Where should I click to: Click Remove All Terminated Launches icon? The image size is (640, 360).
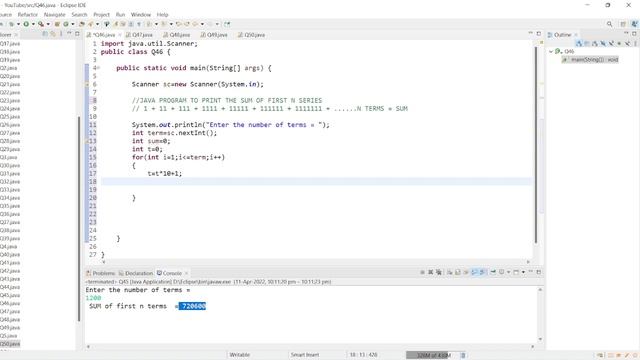point(438,272)
